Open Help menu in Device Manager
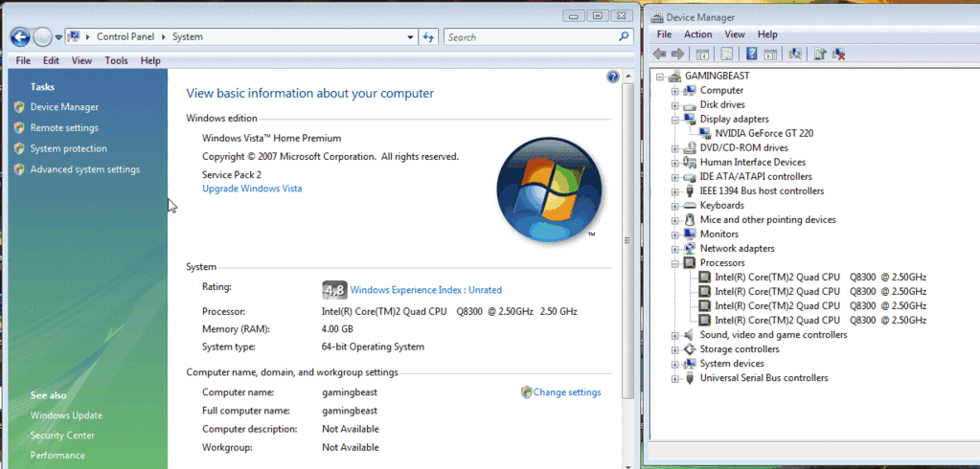 point(767,34)
